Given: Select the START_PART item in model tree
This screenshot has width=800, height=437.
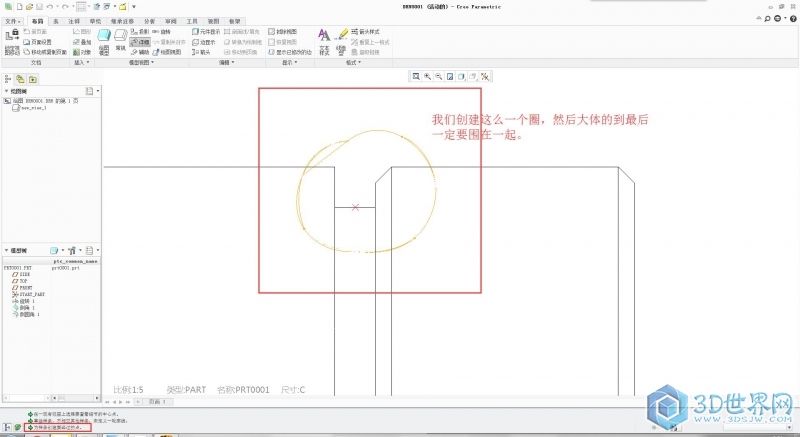Looking at the screenshot, I should (29, 294).
